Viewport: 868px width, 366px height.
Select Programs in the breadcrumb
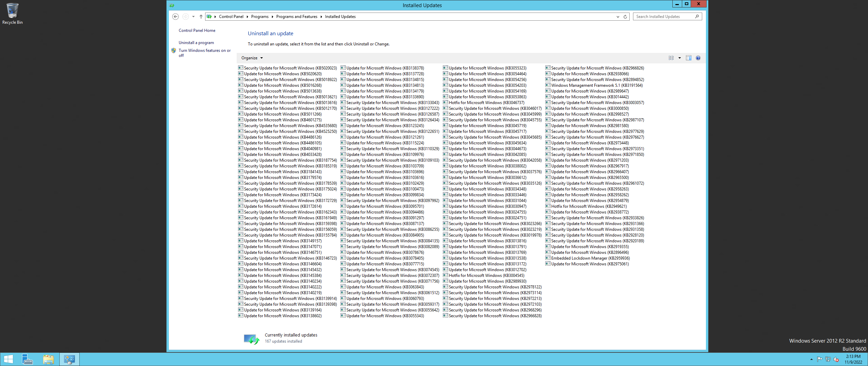[x=260, y=17]
